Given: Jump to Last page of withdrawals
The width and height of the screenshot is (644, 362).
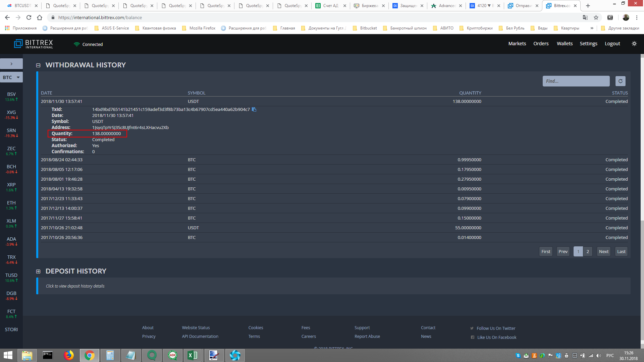Looking at the screenshot, I should coord(621,252).
